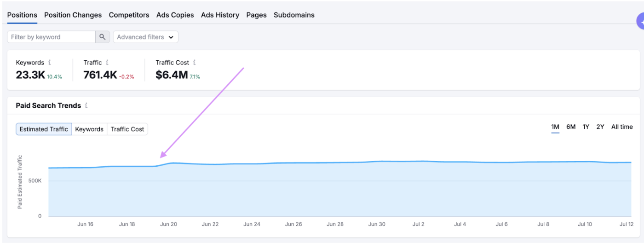This screenshot has height=245, width=644.
Task: Set time range to 6M
Action: pyautogui.click(x=571, y=127)
